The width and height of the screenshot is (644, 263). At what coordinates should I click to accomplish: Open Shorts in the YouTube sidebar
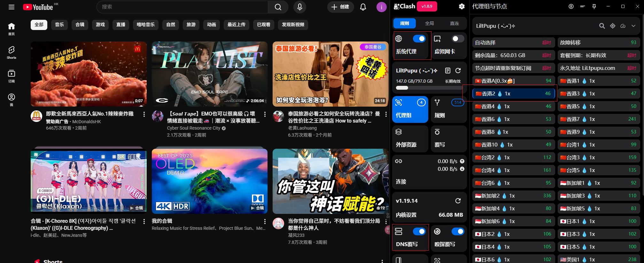tap(12, 52)
